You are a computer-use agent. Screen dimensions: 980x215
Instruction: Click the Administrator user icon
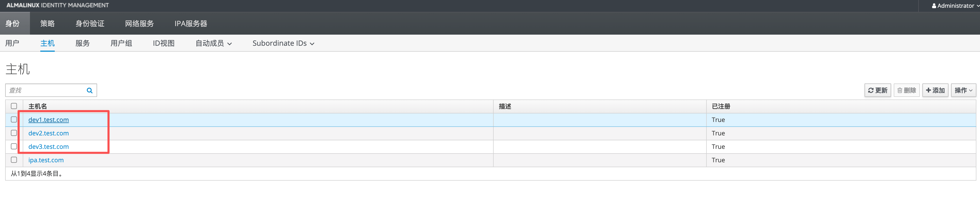(934, 6)
